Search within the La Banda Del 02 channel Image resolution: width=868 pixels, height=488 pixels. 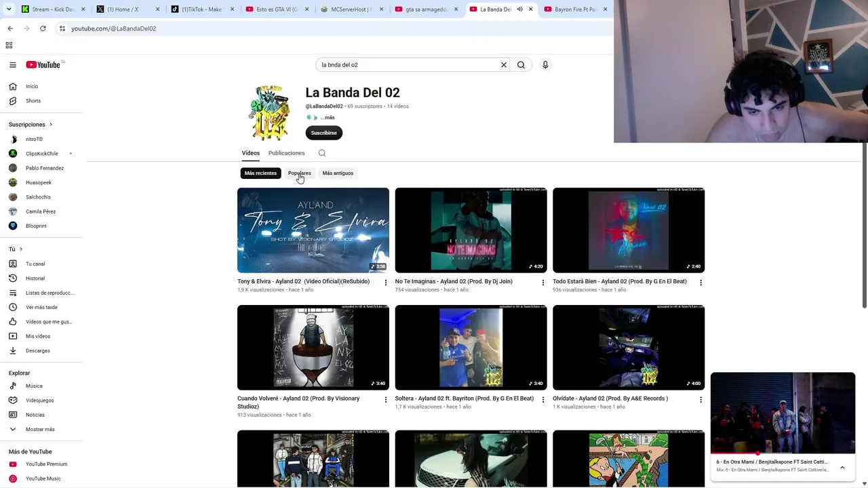pos(322,153)
